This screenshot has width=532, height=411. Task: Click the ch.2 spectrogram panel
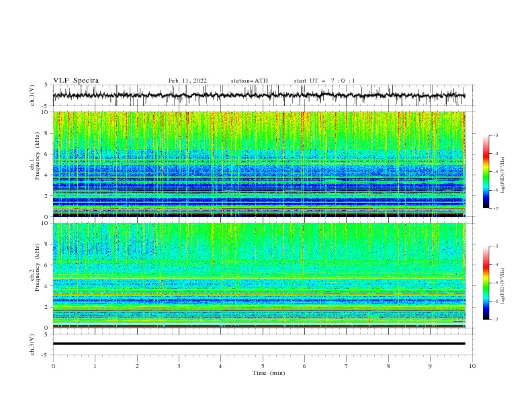[x=259, y=275]
